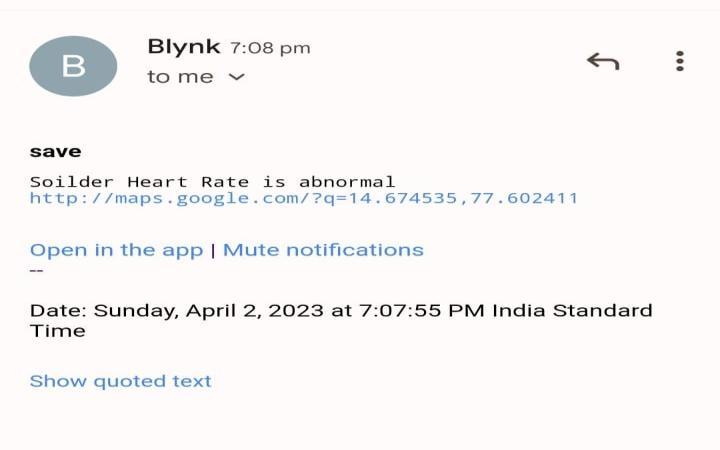Reply to the email with arrow icon
The image size is (720, 450).
click(603, 61)
